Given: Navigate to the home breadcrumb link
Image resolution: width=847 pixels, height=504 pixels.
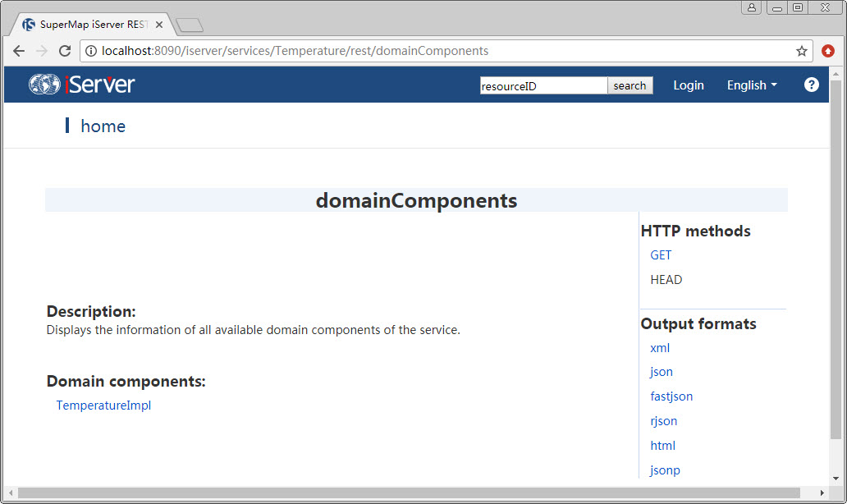Looking at the screenshot, I should tap(103, 126).
